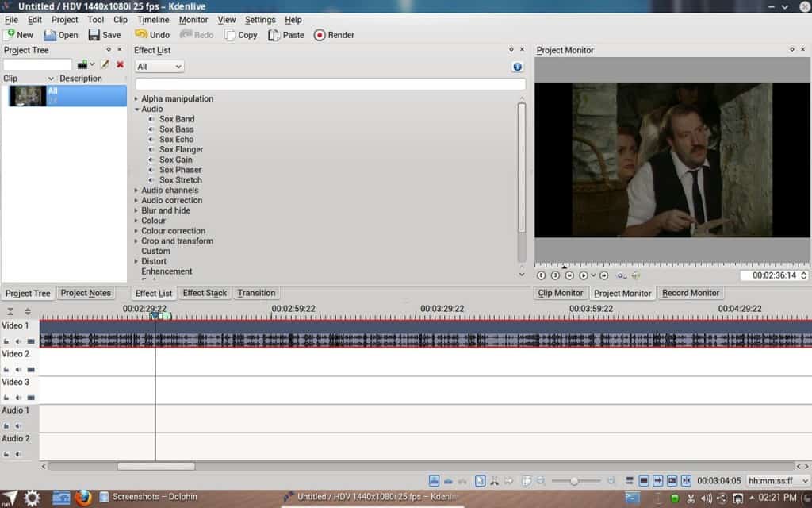Mute audio on Video 1 track
The image size is (812, 508).
[18, 341]
